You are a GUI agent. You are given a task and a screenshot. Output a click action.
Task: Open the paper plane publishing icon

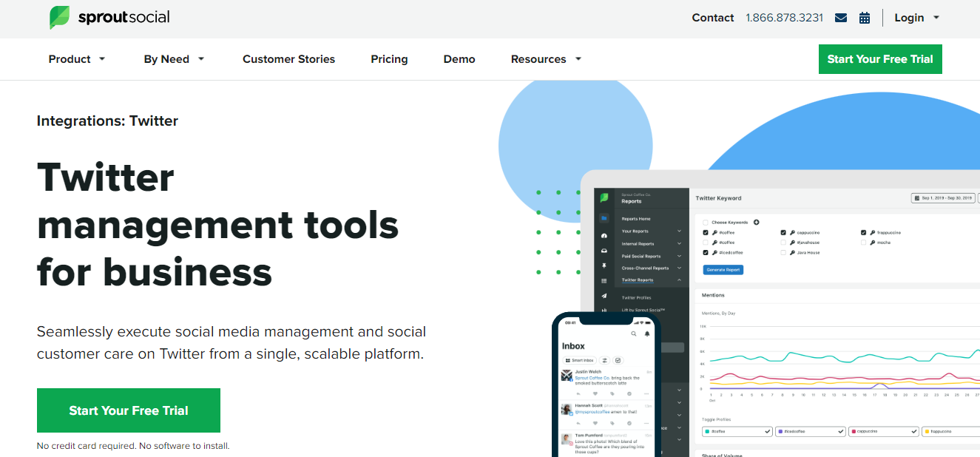(604, 296)
